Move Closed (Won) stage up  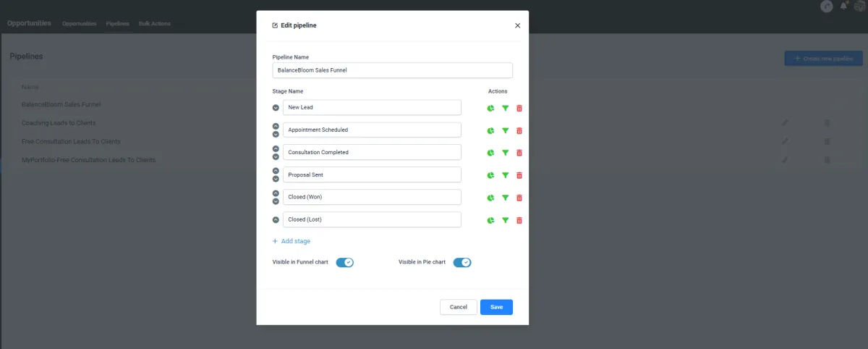click(x=276, y=193)
